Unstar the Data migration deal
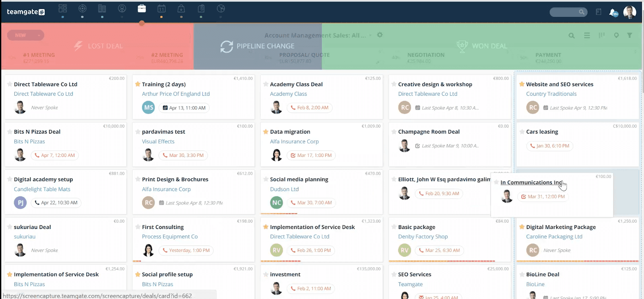Image resolution: width=644 pixels, height=299 pixels. click(x=266, y=132)
